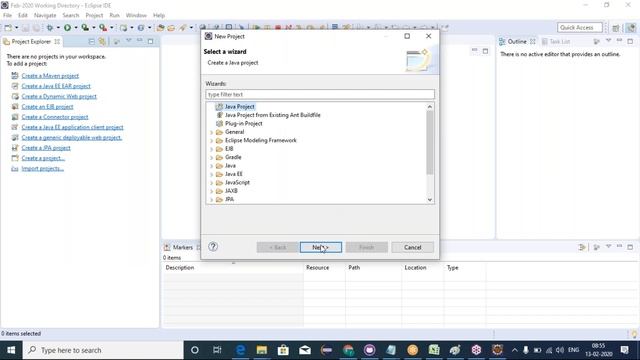Click Maven project icon beside Create a Maven project
Image resolution: width=640 pixels, height=360 pixels.
pyautogui.click(x=15, y=76)
